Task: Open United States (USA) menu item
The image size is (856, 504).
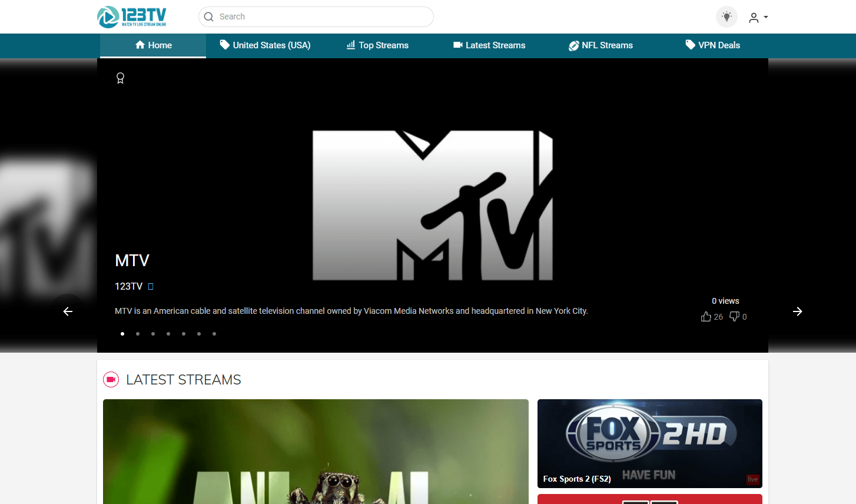Action: click(265, 45)
